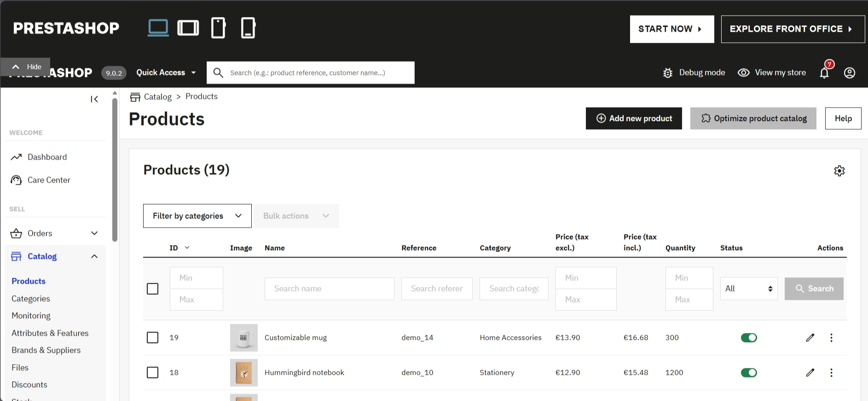
Task: Open Brands & Suppliers submenu item
Action: click(x=46, y=350)
